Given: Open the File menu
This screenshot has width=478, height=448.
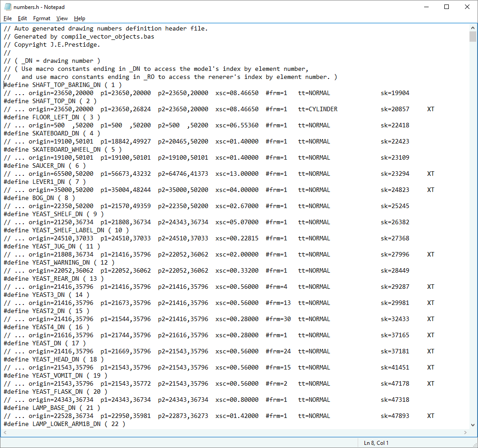Looking at the screenshot, I should coord(8,18).
